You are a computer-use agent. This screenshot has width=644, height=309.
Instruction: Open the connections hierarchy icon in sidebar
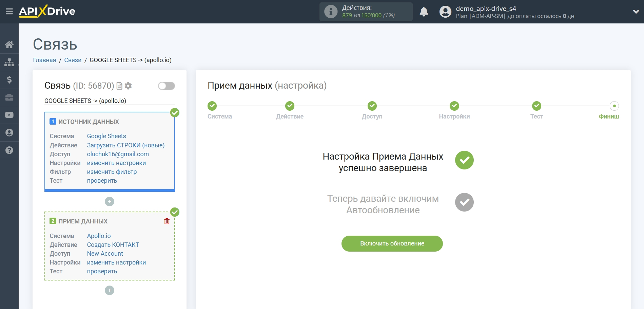[9, 62]
